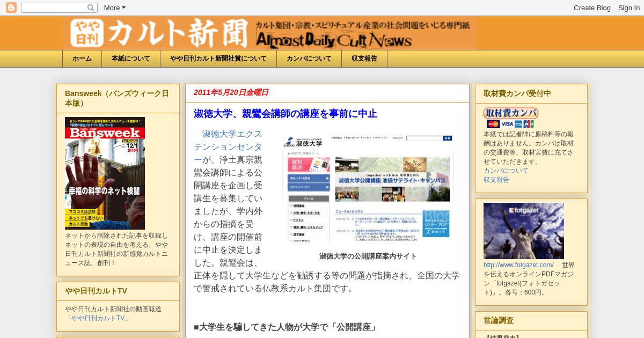
Task: Click the Bansweek magazine cover image
Action: 105,173
